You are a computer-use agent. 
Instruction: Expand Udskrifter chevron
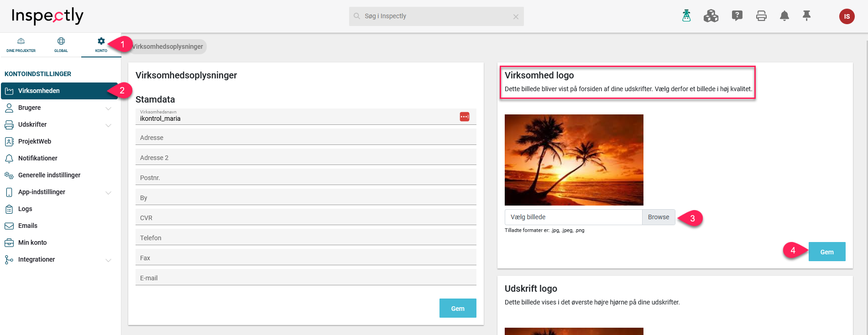(x=109, y=125)
